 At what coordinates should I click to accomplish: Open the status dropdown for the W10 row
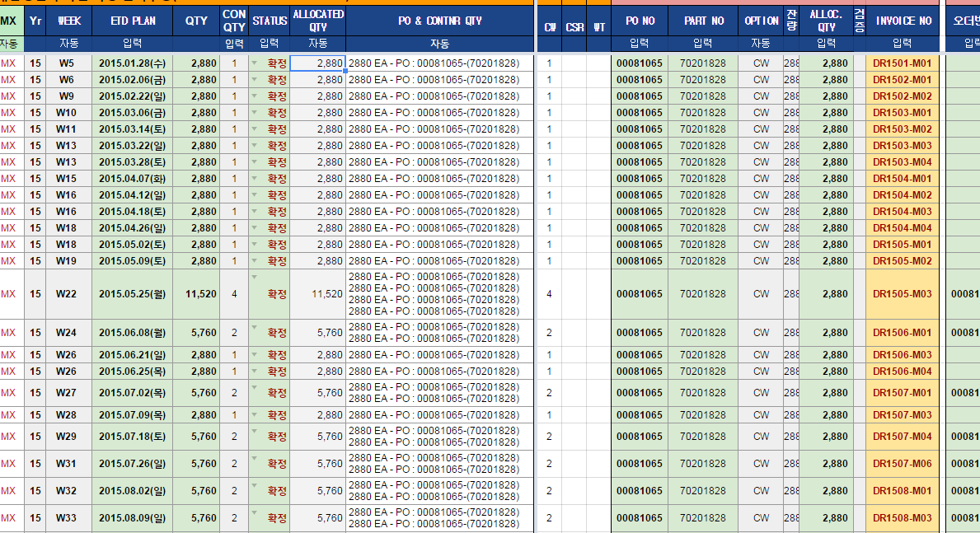255,111
